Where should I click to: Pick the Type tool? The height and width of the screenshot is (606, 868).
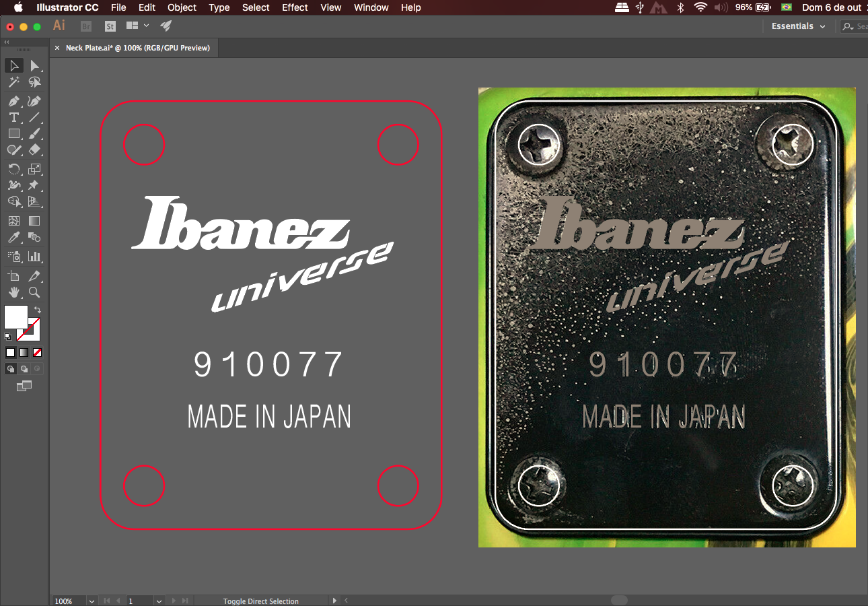(13, 117)
